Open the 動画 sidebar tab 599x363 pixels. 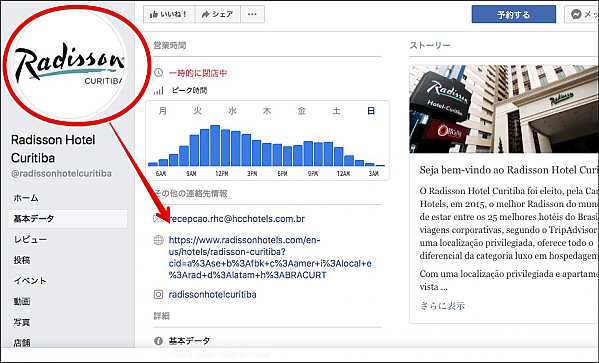point(22,301)
